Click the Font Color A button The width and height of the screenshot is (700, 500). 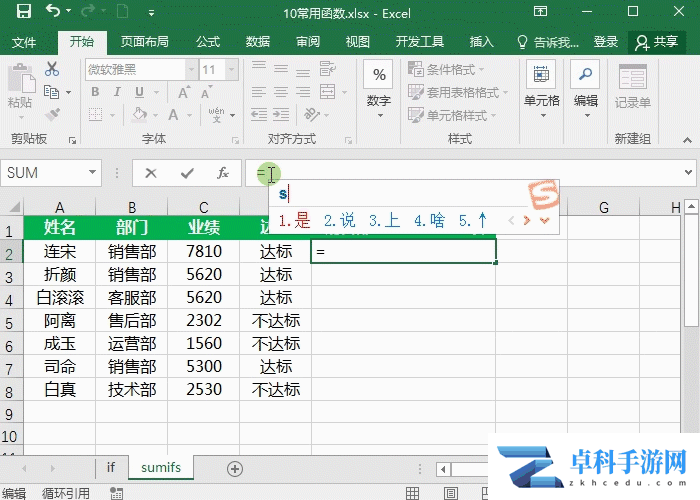173,115
